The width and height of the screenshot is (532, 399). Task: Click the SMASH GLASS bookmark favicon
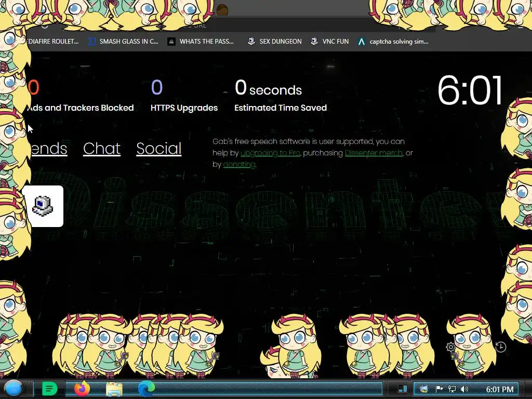[91, 42]
